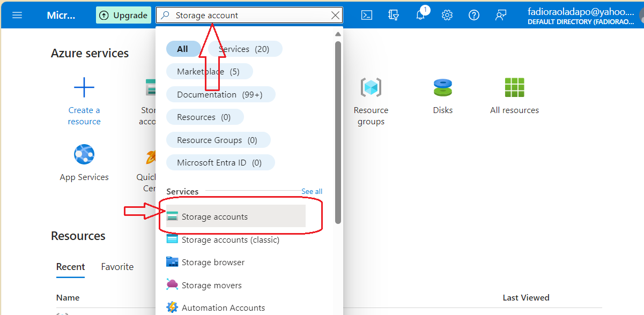The width and height of the screenshot is (644, 315).
Task: Open Cloud Shell from the top bar
Action: click(367, 15)
